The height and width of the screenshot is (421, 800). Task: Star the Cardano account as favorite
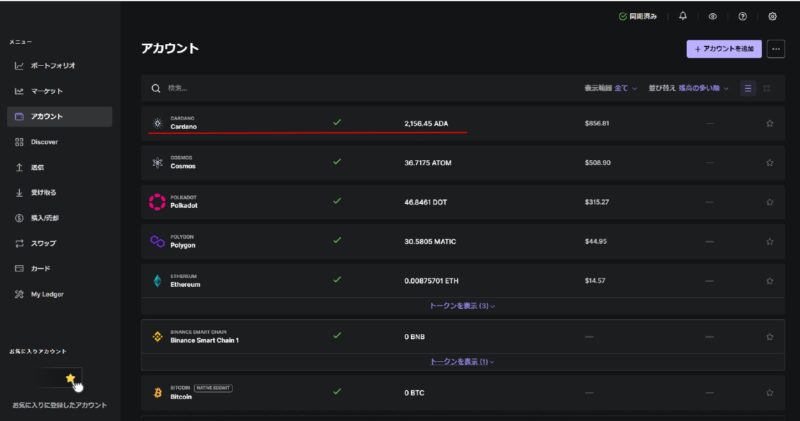[x=769, y=124]
